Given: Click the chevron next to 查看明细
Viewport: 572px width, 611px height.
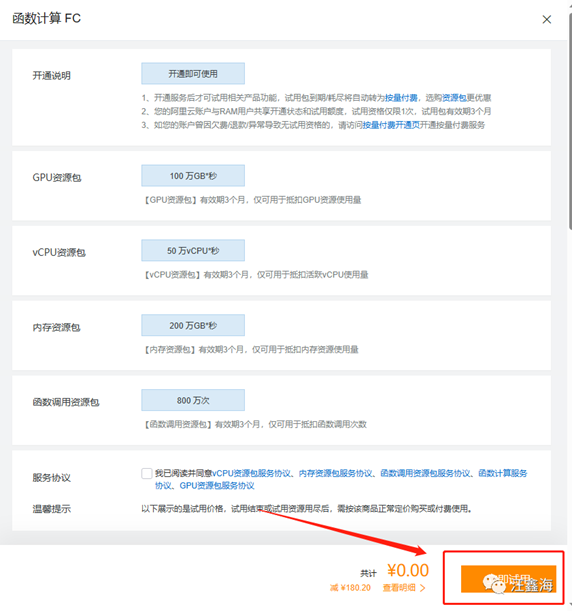Looking at the screenshot, I should click(422, 588).
